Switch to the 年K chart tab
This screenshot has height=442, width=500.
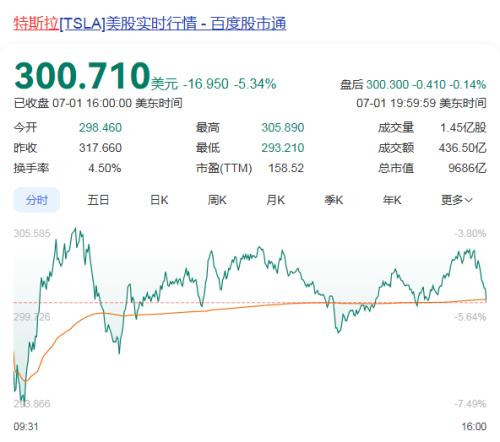[x=392, y=200]
